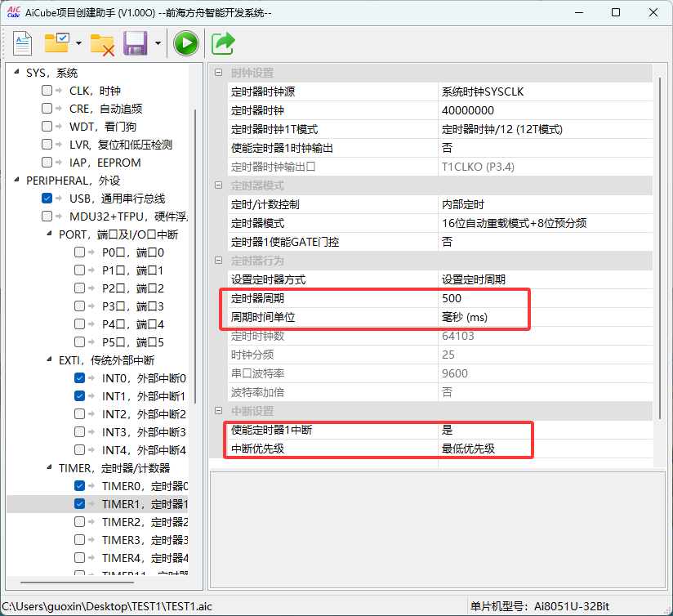673x616 pixels.
Task: Enable the WDT 看门狗 checkbox
Action: 47,127
